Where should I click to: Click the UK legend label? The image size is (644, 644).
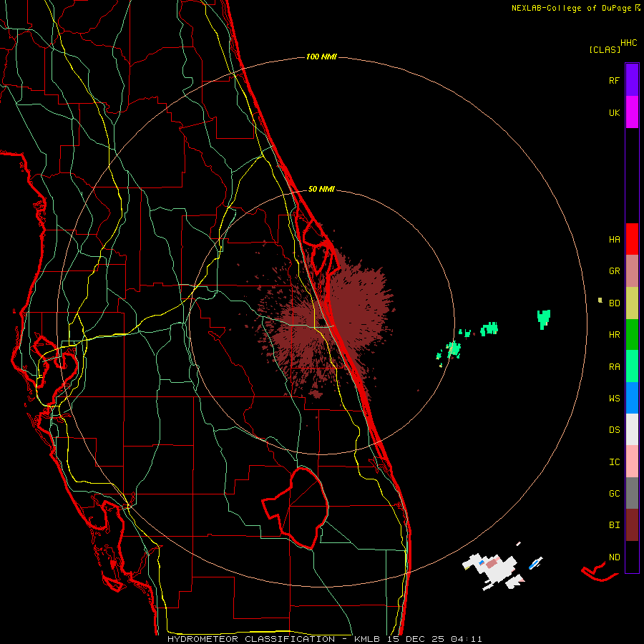[x=614, y=112]
